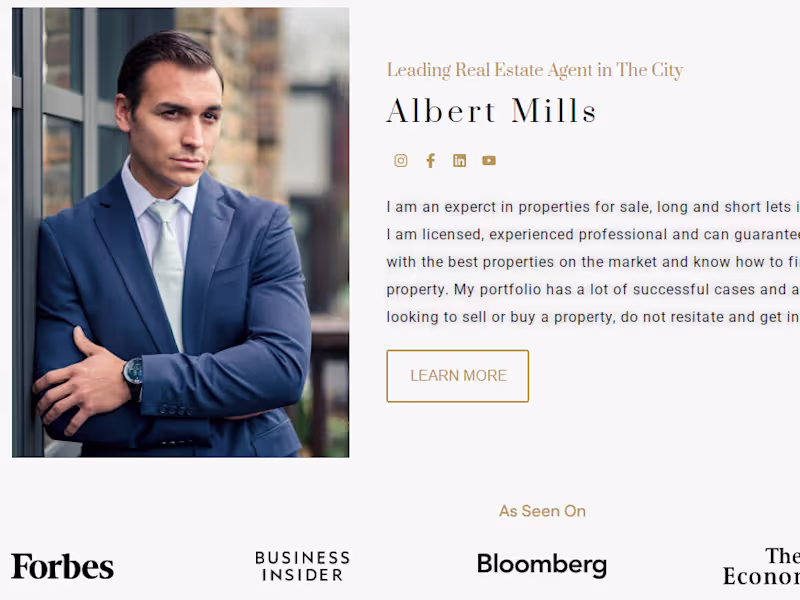Open The Economist logo
Screen dimensions: 800x600
pos(764,566)
